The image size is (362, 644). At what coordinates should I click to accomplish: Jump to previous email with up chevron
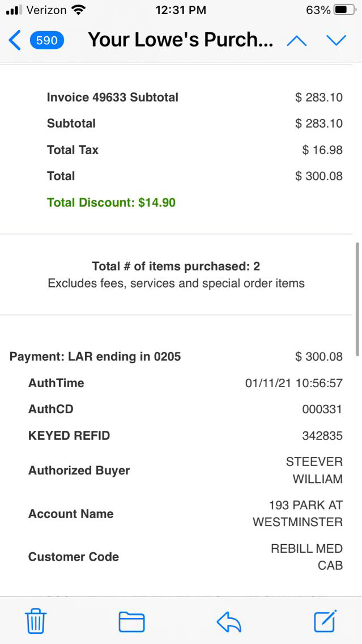[x=297, y=40]
